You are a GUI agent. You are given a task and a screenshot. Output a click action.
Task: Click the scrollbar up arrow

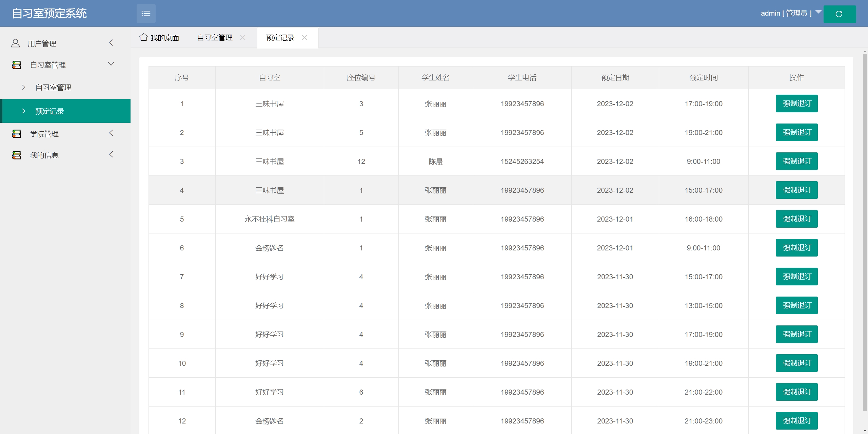point(865,52)
